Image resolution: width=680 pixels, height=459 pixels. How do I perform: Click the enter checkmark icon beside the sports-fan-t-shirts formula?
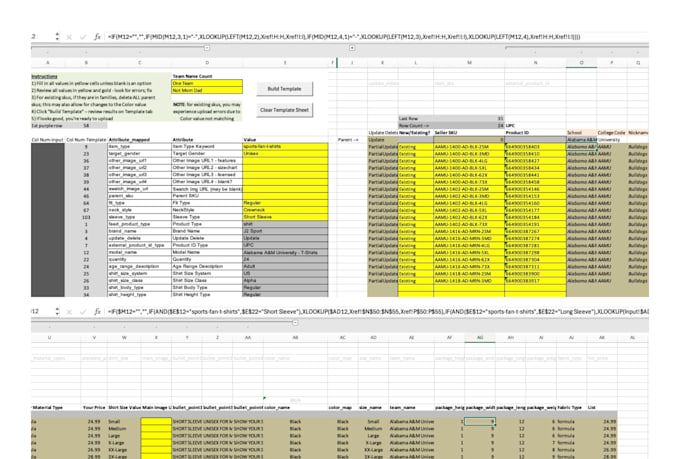tap(83, 312)
